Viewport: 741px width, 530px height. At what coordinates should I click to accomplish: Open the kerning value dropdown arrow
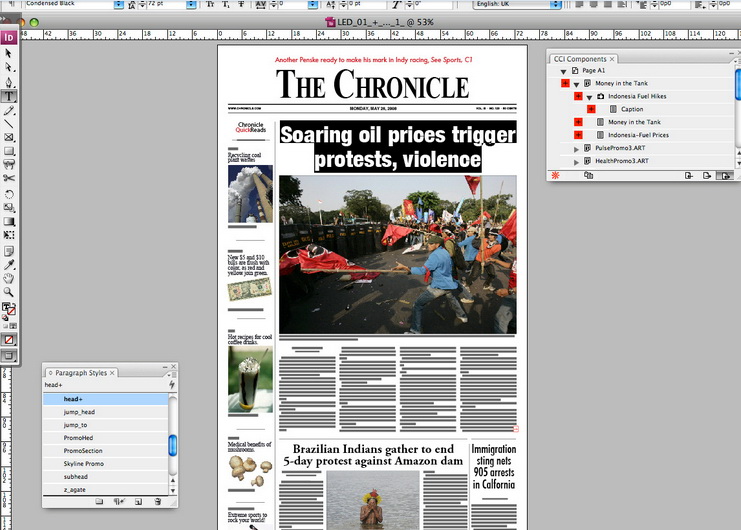click(313, 5)
